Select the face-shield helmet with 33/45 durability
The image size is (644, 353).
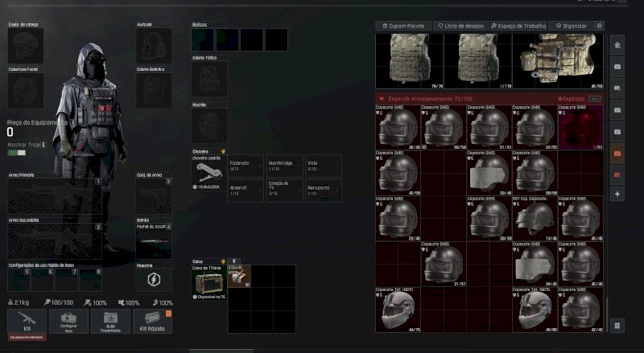click(489, 173)
